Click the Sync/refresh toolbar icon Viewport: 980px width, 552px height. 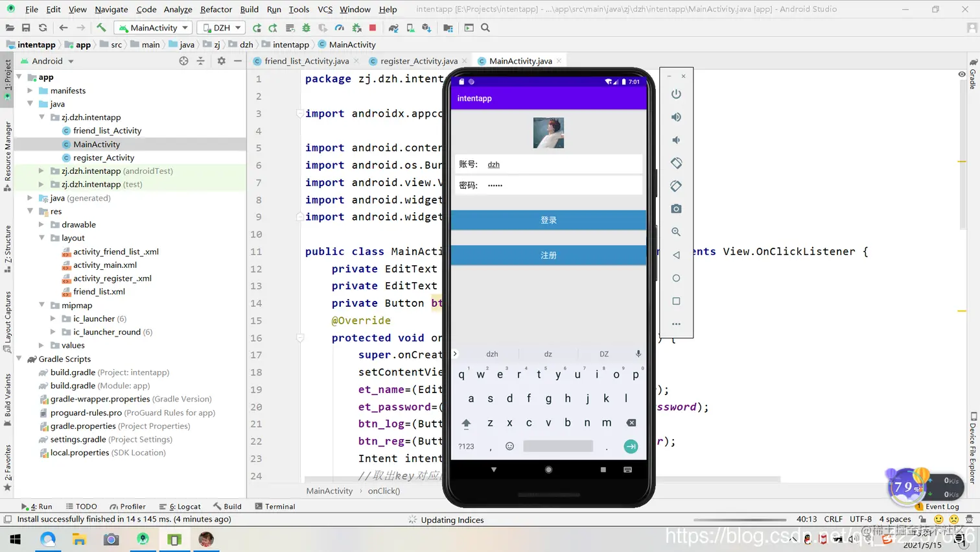43,28
